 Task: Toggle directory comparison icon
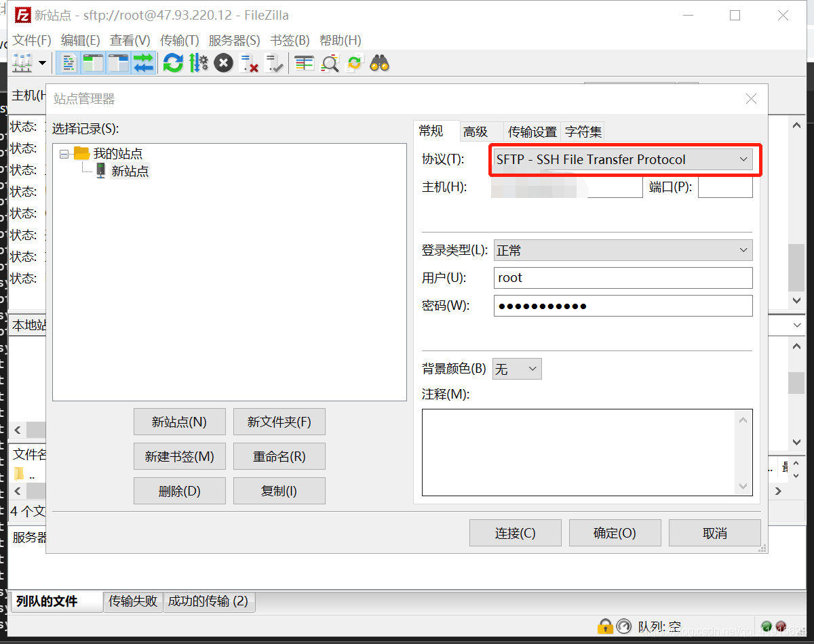click(x=330, y=64)
